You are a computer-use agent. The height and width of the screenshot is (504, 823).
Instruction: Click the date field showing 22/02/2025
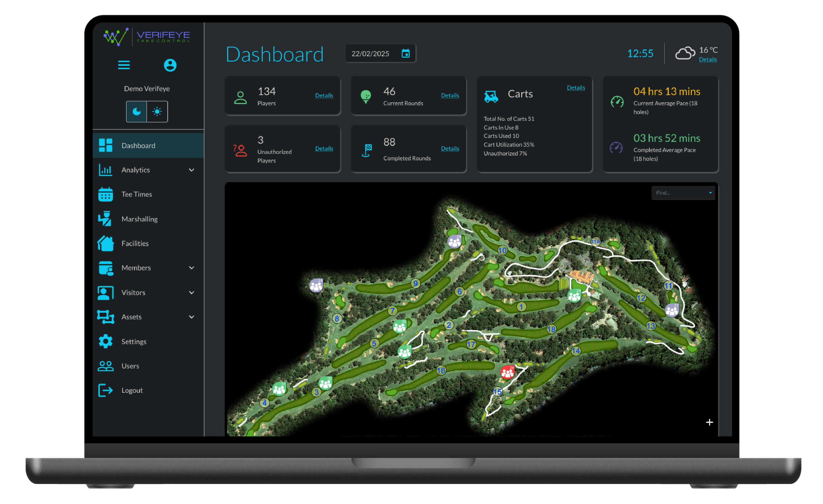tap(371, 54)
